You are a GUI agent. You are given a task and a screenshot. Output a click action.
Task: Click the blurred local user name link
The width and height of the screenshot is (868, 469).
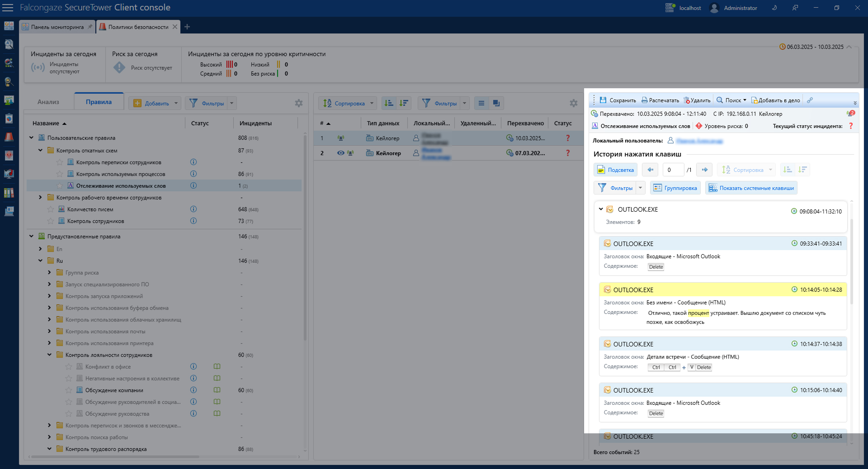tap(699, 141)
